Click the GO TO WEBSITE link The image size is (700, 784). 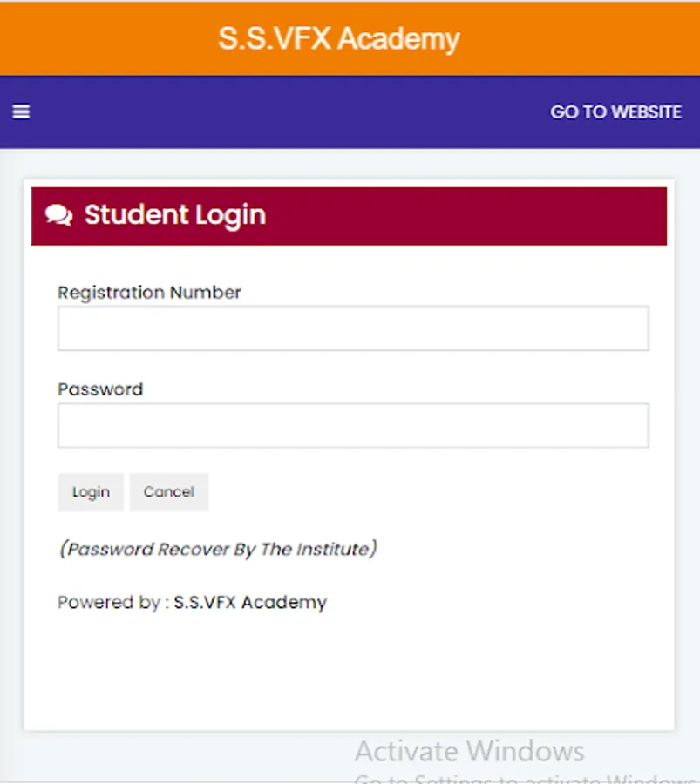615,112
